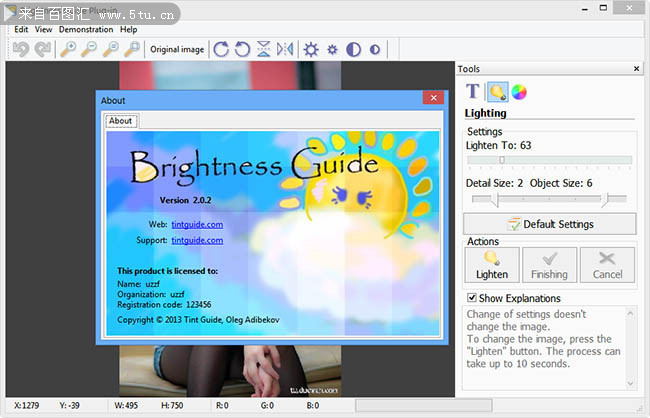The image size is (650, 418).
Task: Click the 'Name: uzzf' text
Action: coord(138,284)
